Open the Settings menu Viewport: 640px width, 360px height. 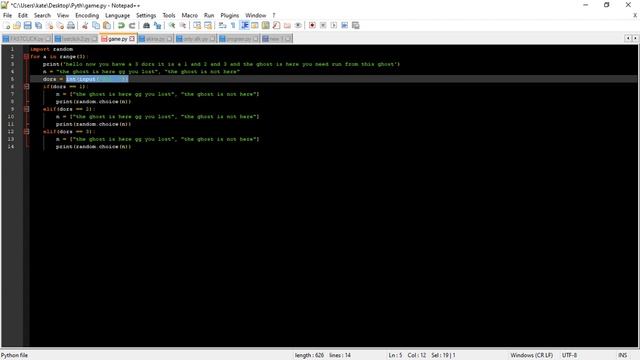pyautogui.click(x=146, y=15)
